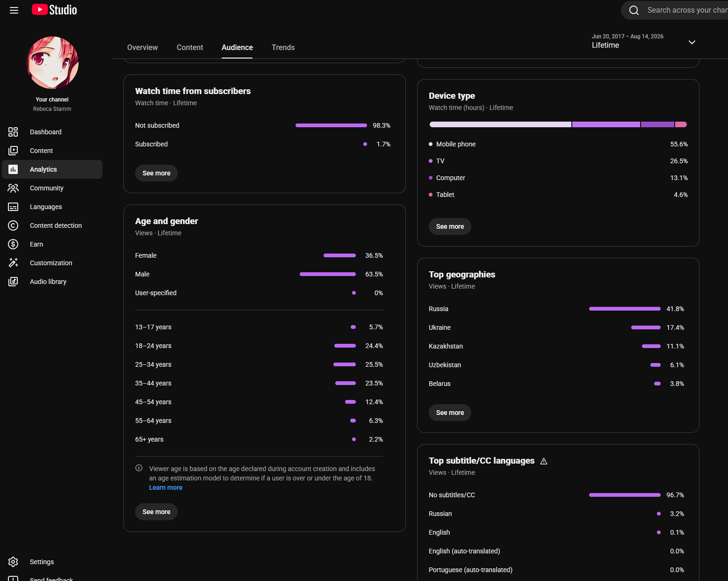
Task: Click the Content detection copyright icon
Action: click(x=13, y=225)
